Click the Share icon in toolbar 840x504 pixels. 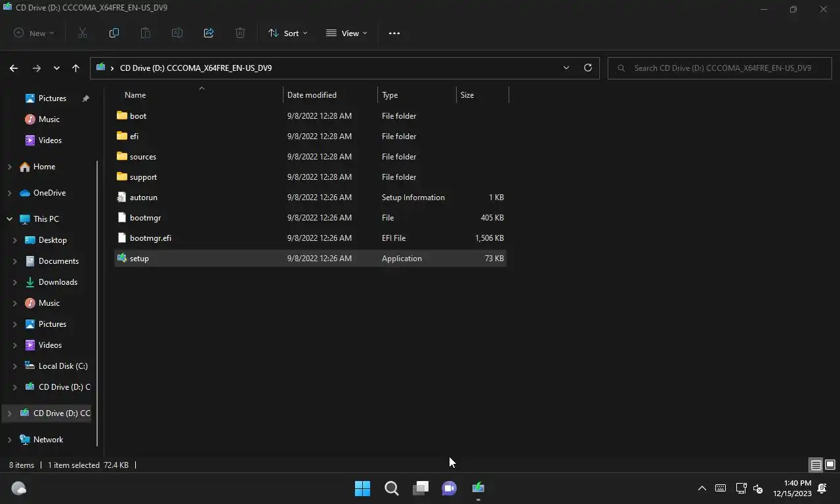pyautogui.click(x=209, y=33)
